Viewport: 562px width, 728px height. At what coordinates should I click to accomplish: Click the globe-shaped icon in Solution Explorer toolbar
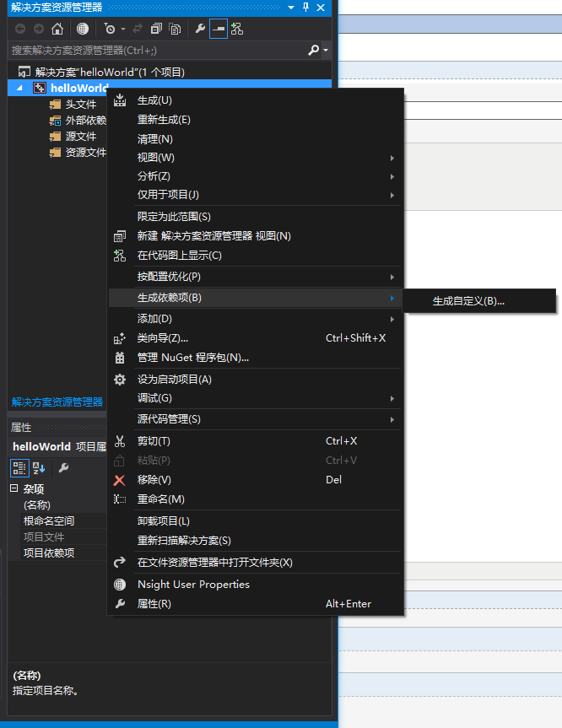[x=82, y=29]
